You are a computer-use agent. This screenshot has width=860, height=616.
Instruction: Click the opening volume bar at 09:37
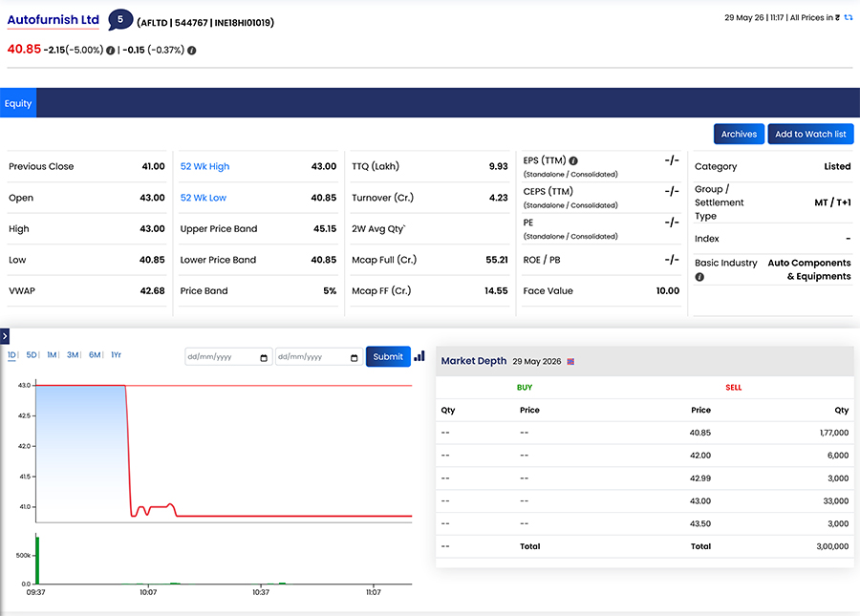tap(37, 560)
